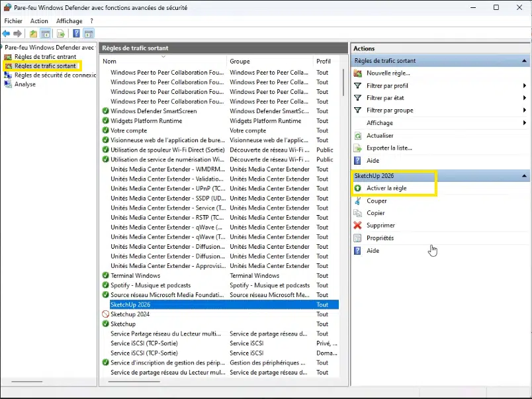The image size is (532, 399).
Task: Click the Export list toolbar icon
Action: coord(60,34)
